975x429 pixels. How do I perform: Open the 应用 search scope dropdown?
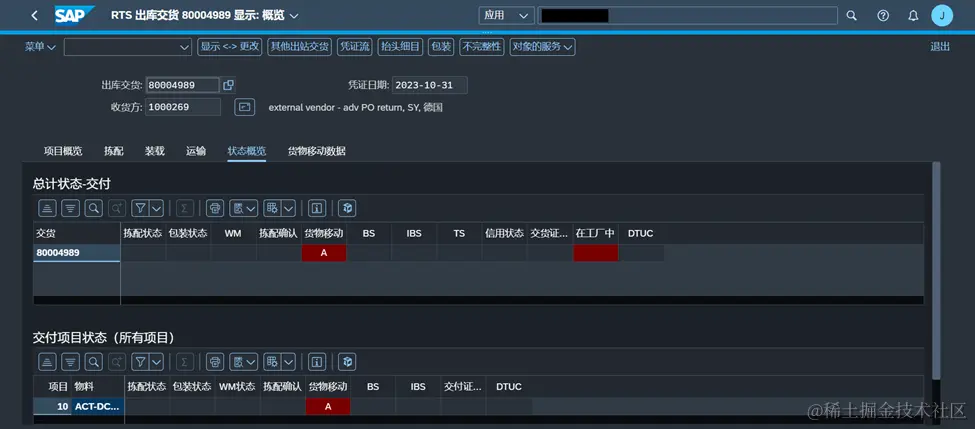(506, 16)
